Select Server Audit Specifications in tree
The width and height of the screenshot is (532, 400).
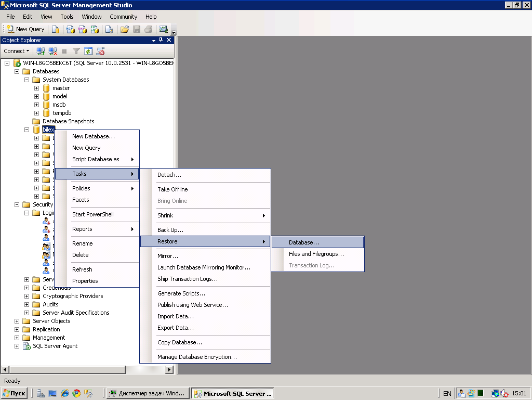click(76, 313)
